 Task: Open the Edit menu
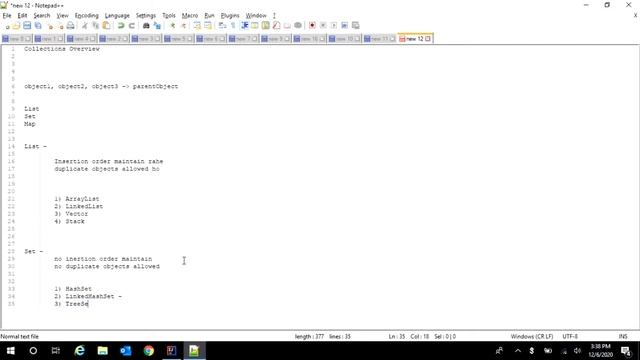click(22, 16)
